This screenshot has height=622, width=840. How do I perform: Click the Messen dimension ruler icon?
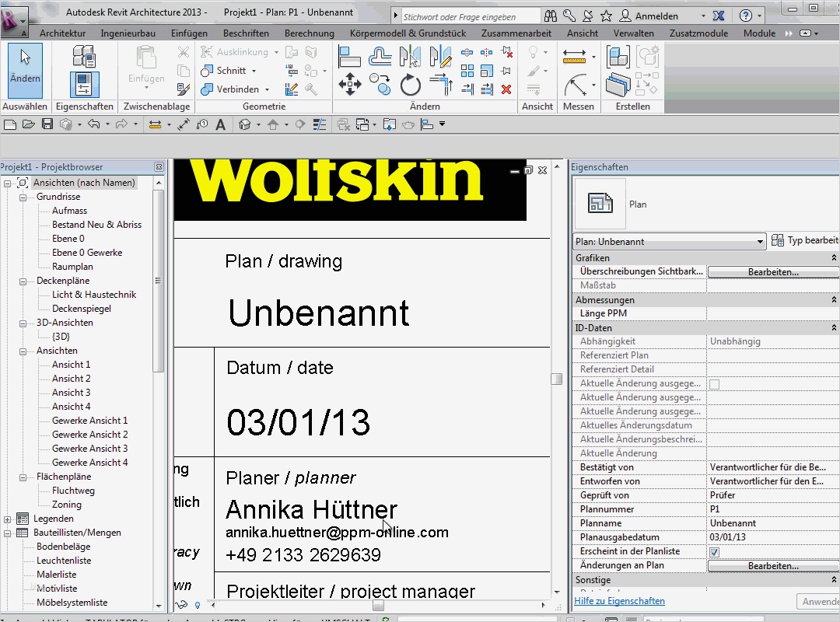574,56
